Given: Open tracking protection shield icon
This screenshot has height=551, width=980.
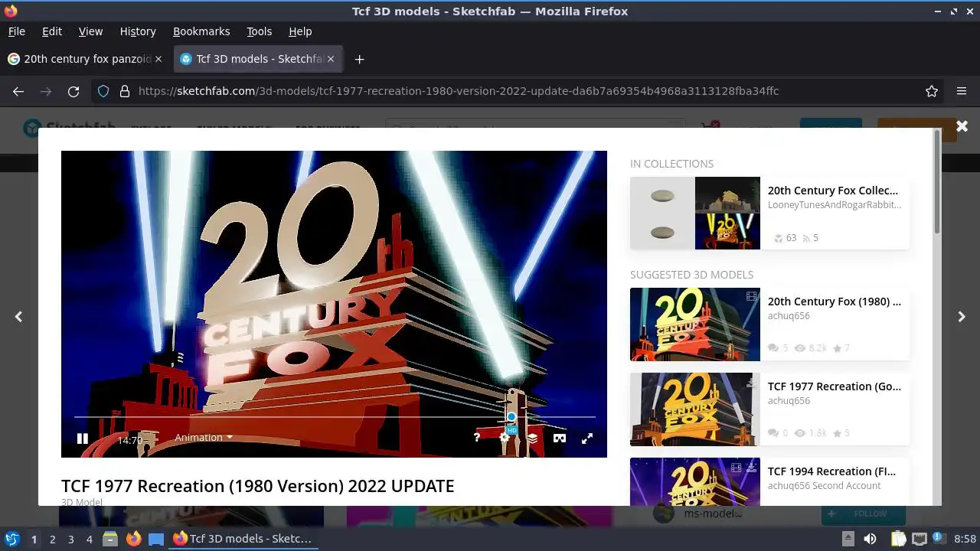Looking at the screenshot, I should click(103, 91).
